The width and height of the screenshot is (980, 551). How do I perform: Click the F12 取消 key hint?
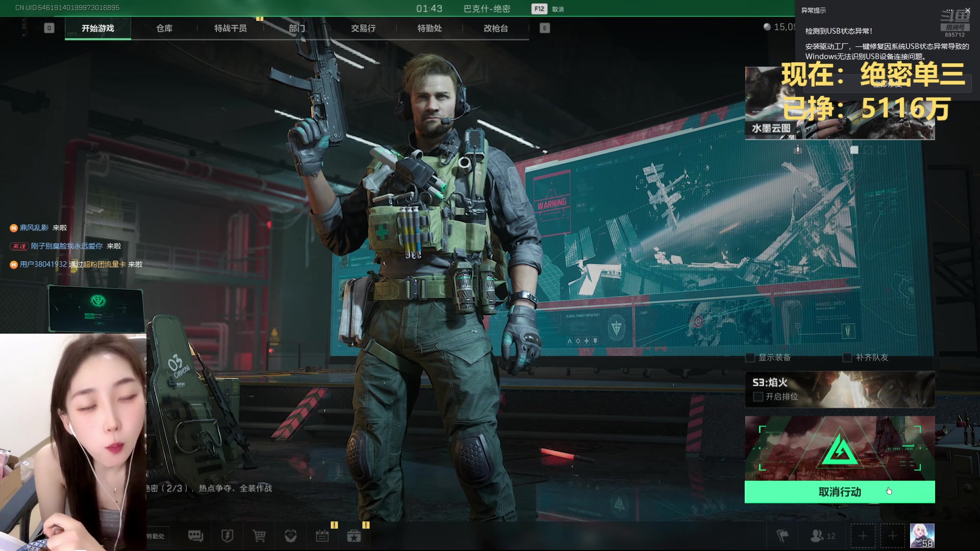coord(548,9)
